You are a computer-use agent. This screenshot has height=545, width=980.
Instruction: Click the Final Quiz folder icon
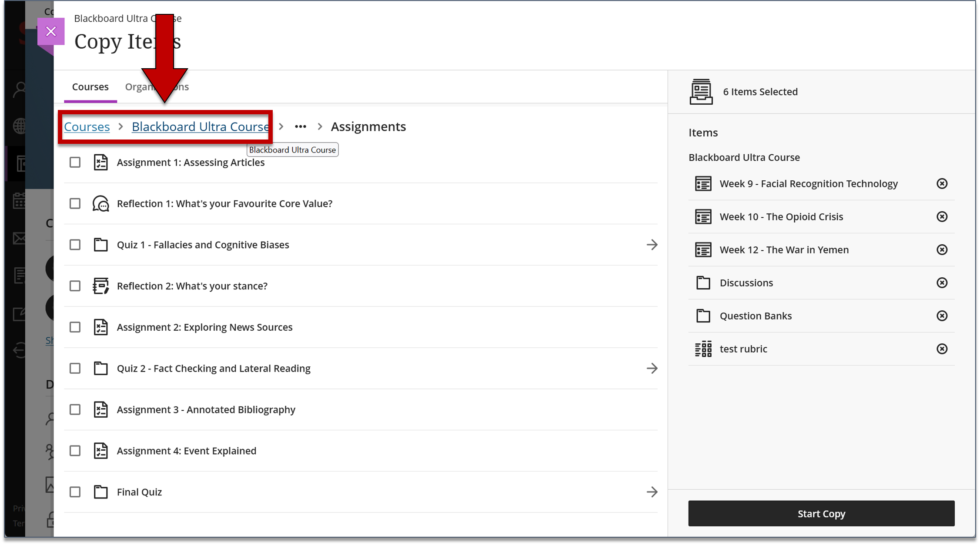(x=100, y=492)
